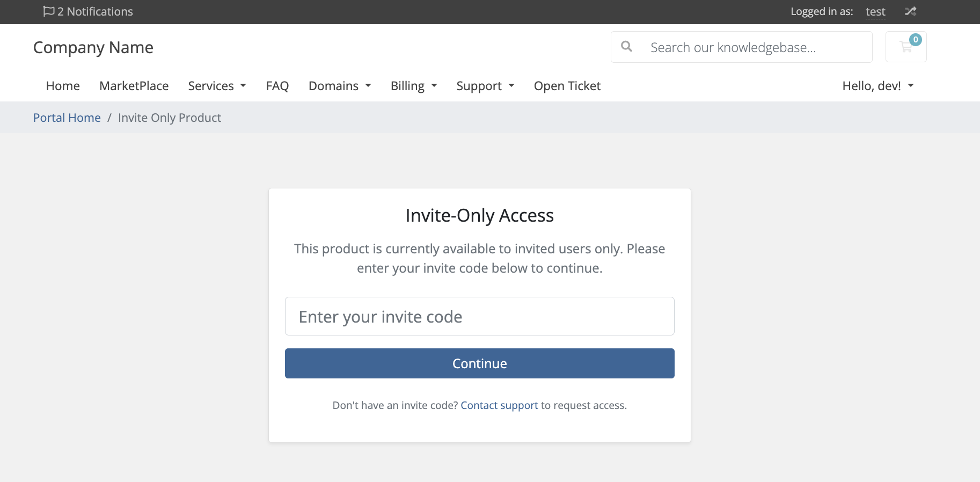Focus the invite code input field

[x=479, y=316]
